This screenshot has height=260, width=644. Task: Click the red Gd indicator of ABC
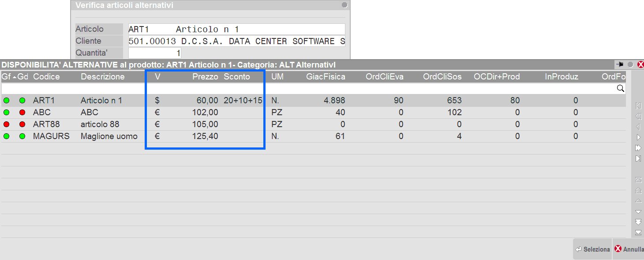[22, 113]
